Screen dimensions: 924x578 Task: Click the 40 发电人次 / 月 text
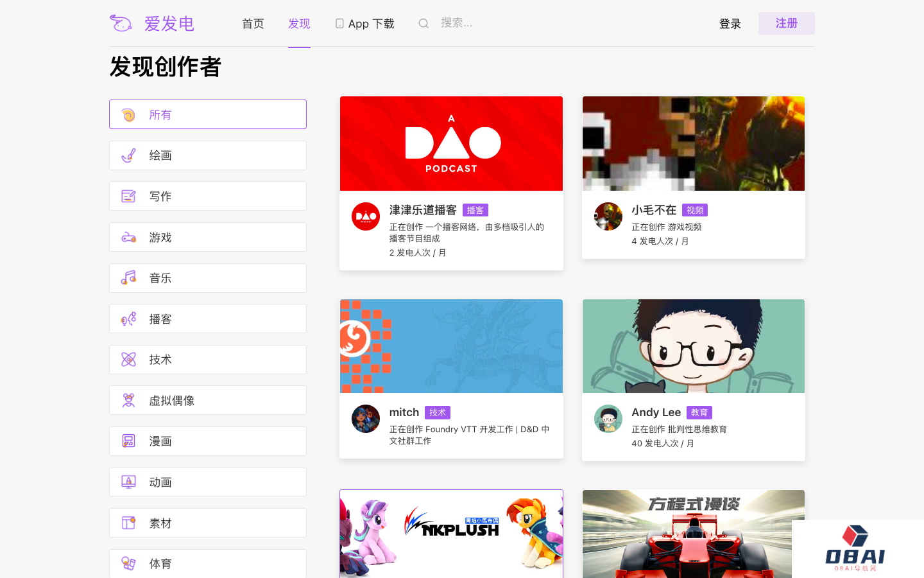(663, 443)
